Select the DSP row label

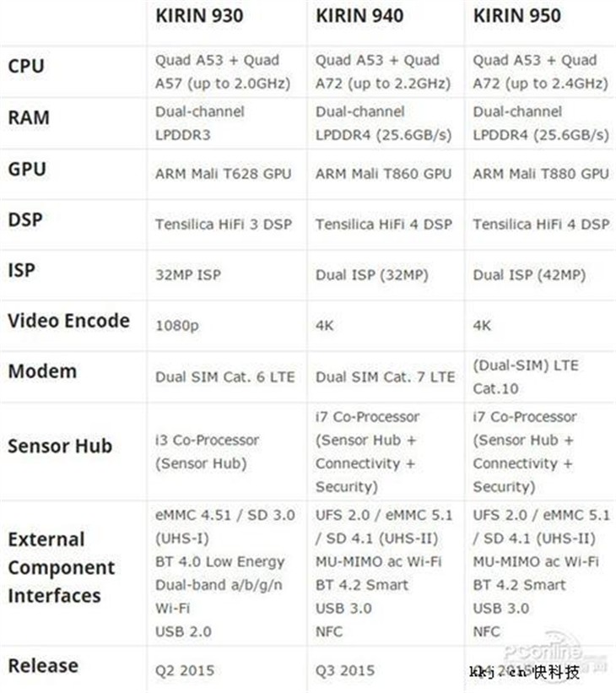tap(25, 219)
